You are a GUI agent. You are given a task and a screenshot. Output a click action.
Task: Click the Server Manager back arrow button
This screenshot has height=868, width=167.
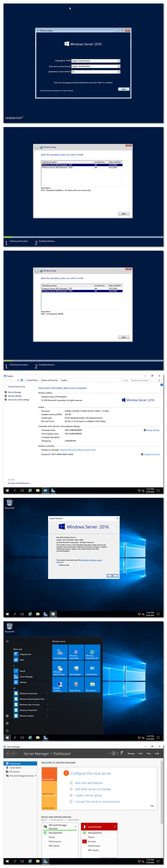(x=8, y=753)
